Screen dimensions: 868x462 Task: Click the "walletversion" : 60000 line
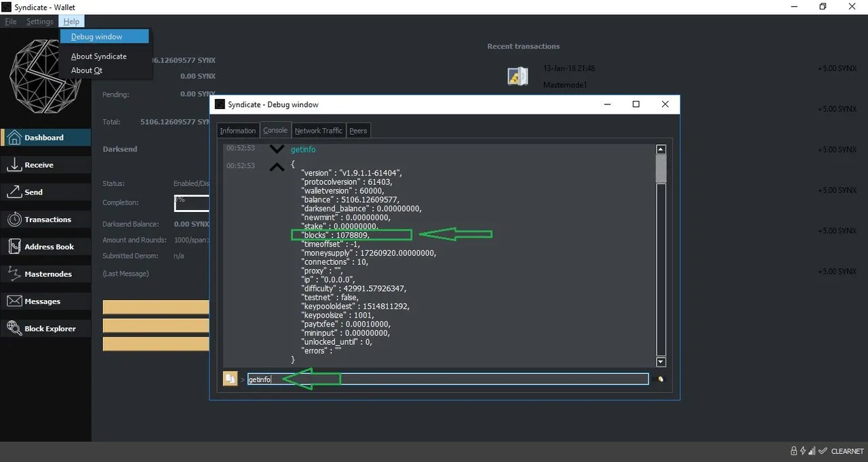[x=342, y=191]
